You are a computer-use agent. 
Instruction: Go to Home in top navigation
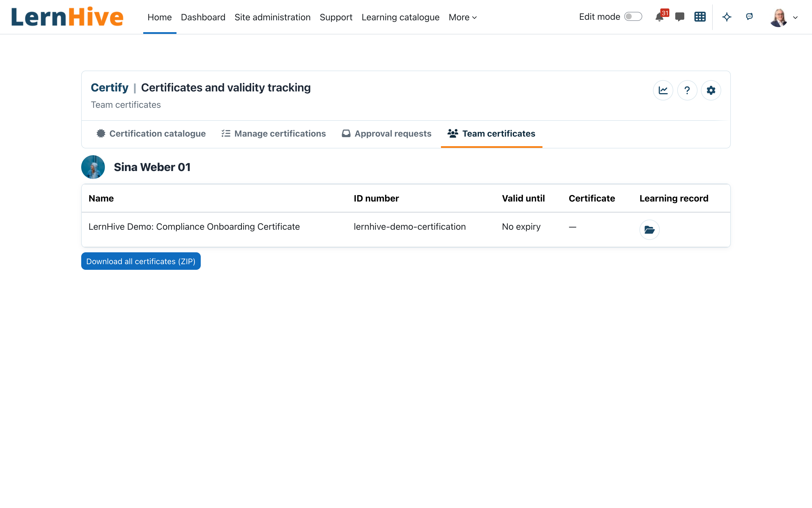[x=159, y=17]
